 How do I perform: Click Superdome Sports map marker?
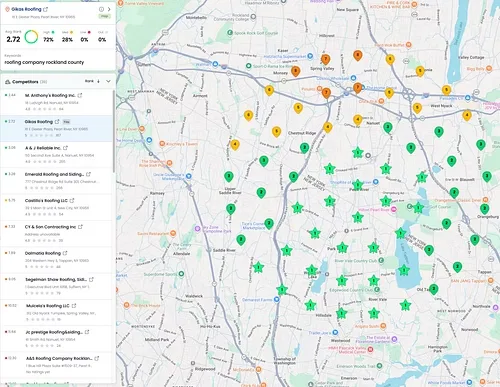181,274
